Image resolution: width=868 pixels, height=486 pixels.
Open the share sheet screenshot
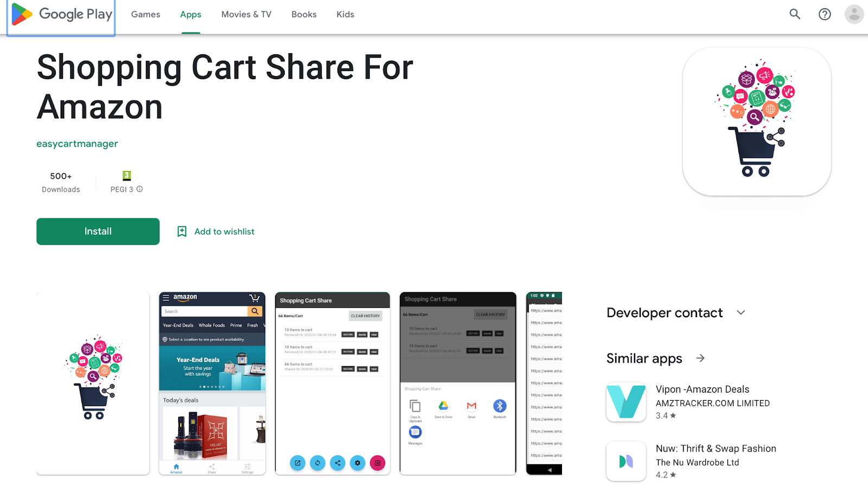click(458, 383)
